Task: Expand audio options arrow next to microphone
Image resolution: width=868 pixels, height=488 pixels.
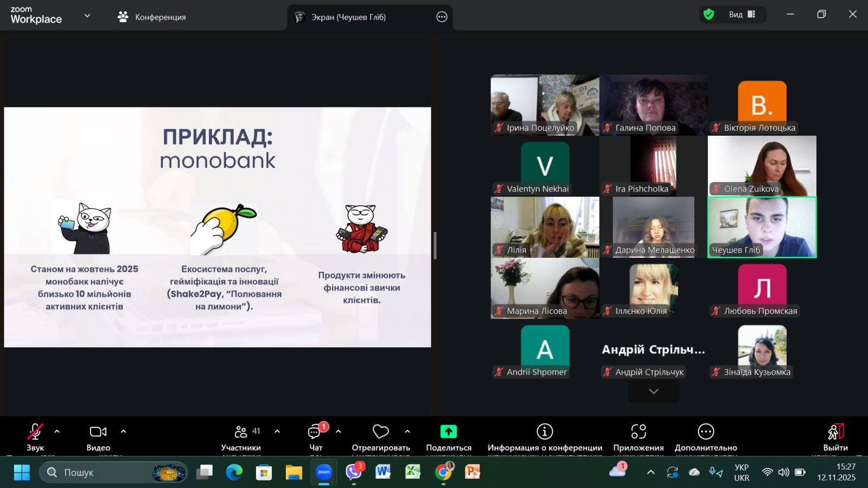Action: (57, 432)
